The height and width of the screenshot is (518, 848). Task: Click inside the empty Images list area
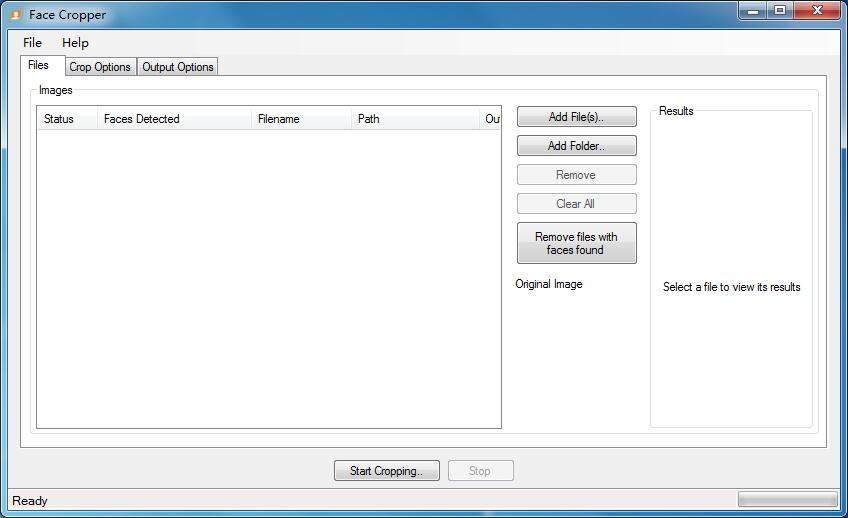coord(268,280)
